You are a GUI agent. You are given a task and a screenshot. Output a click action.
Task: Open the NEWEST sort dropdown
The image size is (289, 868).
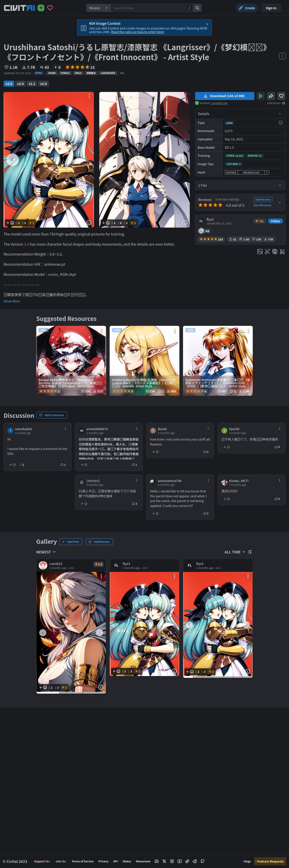tap(46, 552)
